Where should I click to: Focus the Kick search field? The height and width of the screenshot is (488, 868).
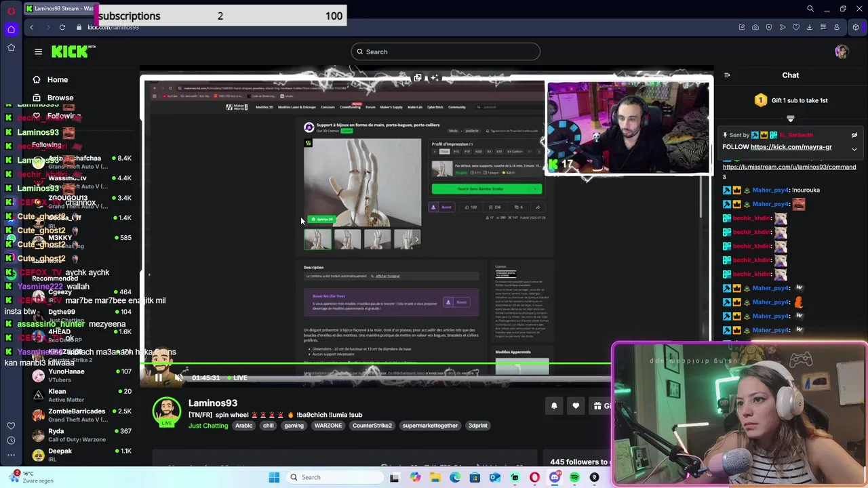click(x=446, y=52)
